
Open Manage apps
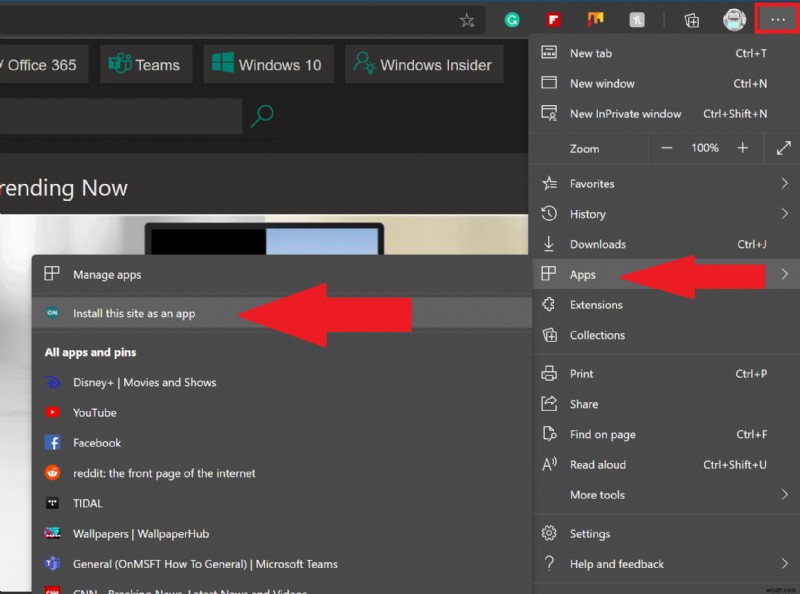click(x=110, y=274)
